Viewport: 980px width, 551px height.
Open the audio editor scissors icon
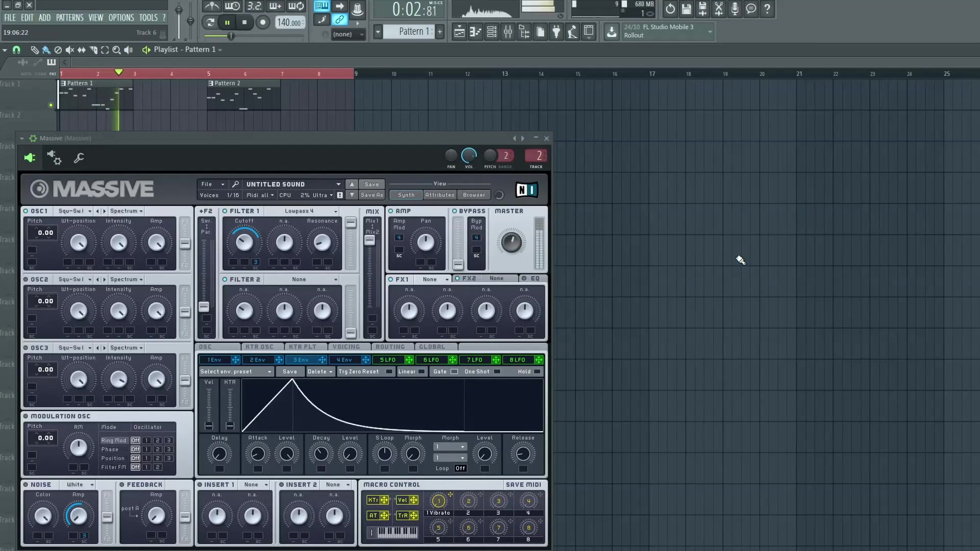click(x=719, y=9)
